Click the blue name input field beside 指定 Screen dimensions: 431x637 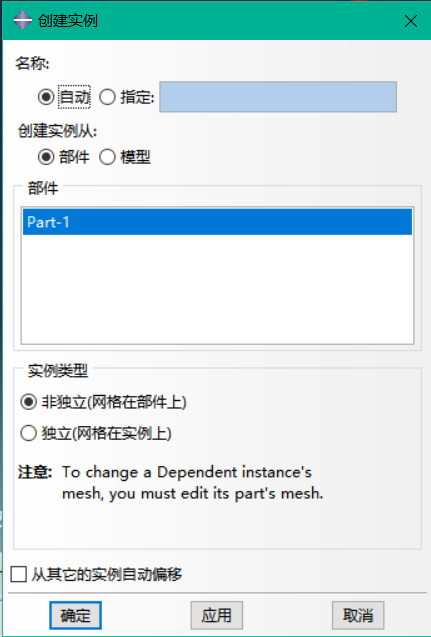pos(278,97)
